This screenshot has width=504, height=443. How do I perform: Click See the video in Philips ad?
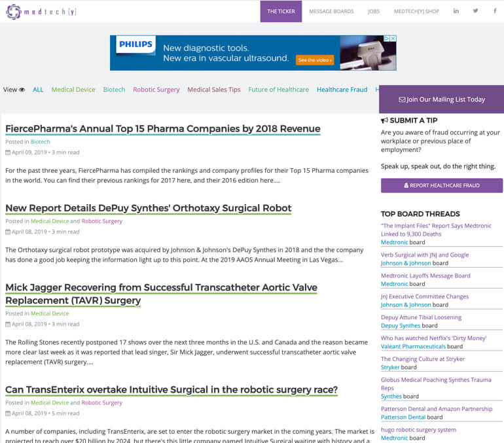coord(315,60)
